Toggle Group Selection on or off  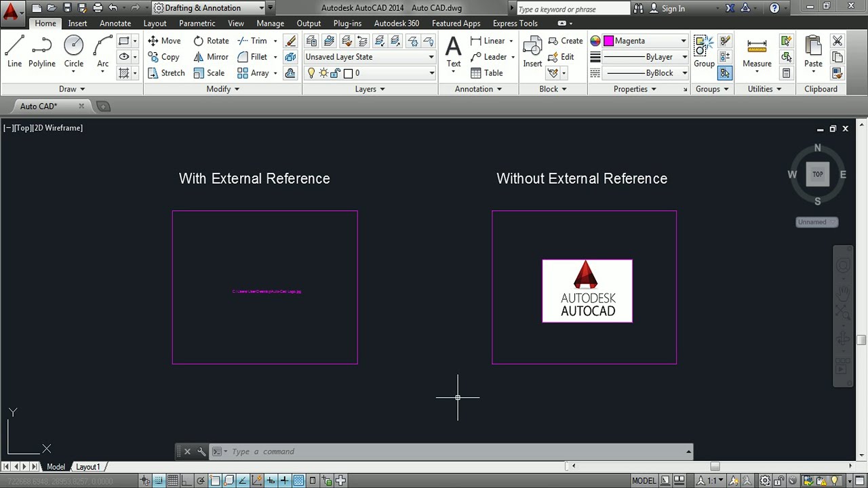tap(725, 73)
